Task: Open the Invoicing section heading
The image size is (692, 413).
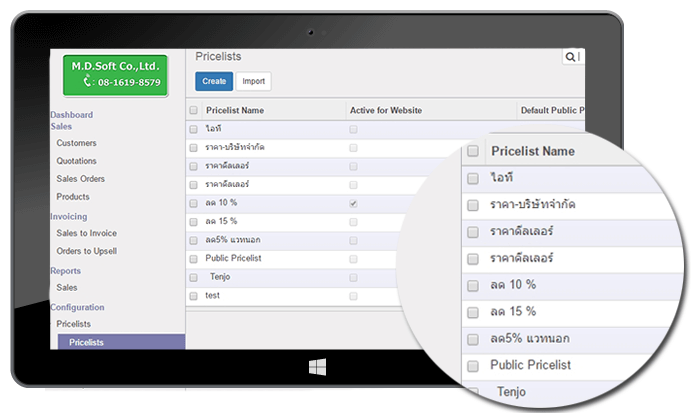Action: click(x=69, y=217)
